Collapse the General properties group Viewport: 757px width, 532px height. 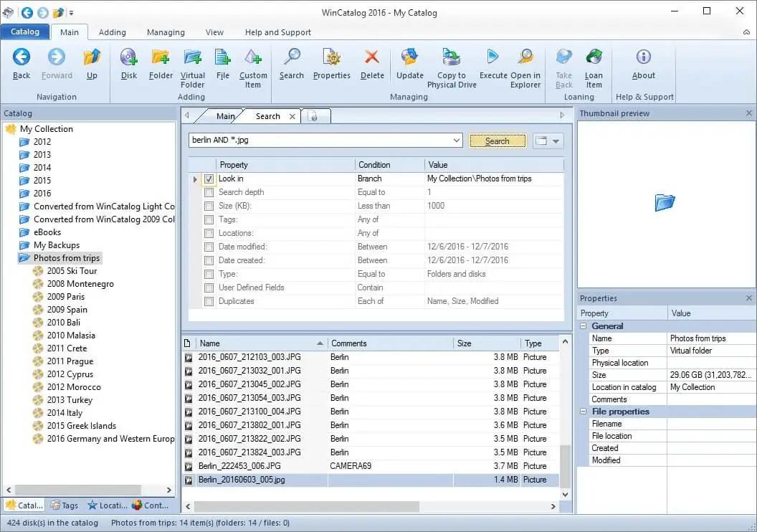(584, 325)
